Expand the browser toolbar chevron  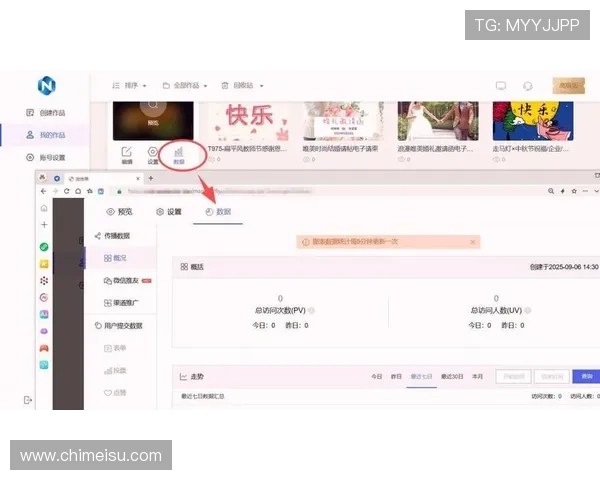pos(597,191)
